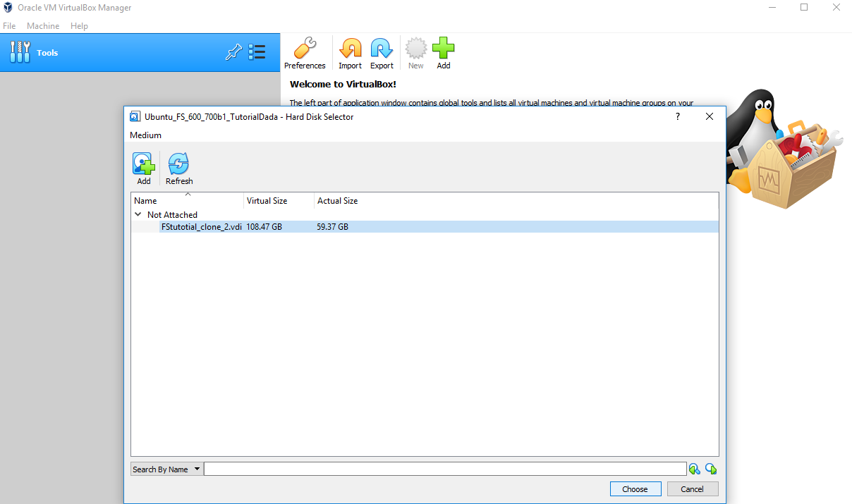Click the Add disk icon in dialog
The height and width of the screenshot is (504, 852).
pos(144,165)
